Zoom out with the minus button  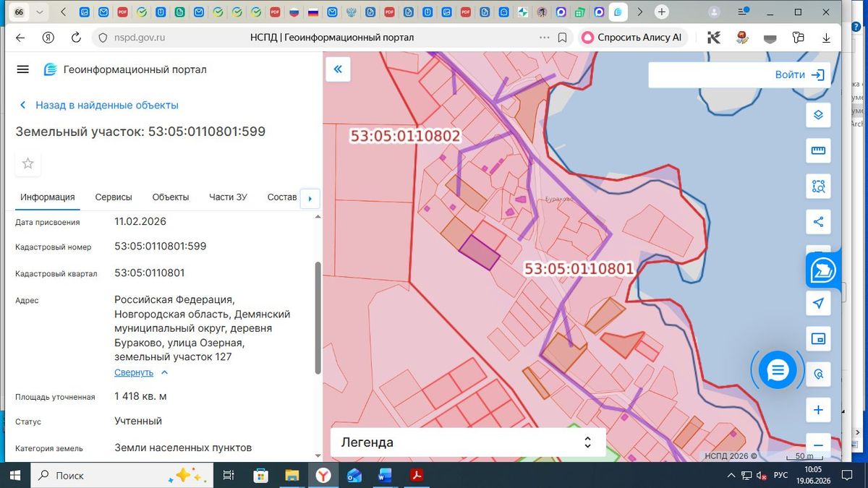818,445
